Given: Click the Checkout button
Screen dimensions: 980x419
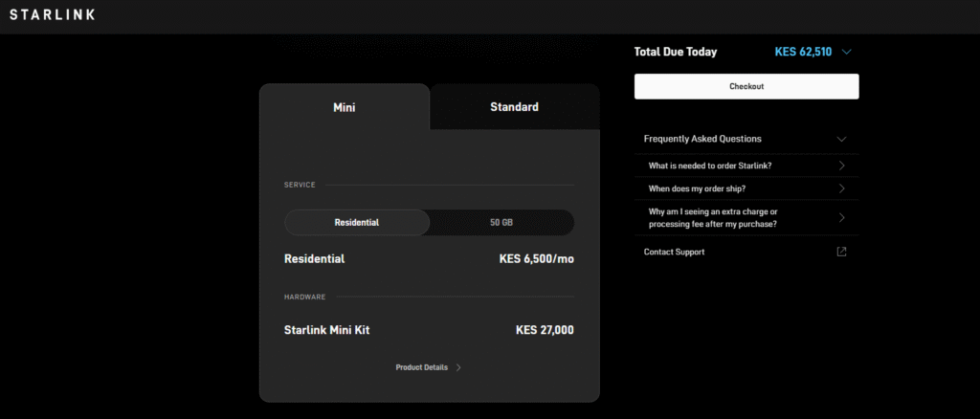Looking at the screenshot, I should pos(746,86).
